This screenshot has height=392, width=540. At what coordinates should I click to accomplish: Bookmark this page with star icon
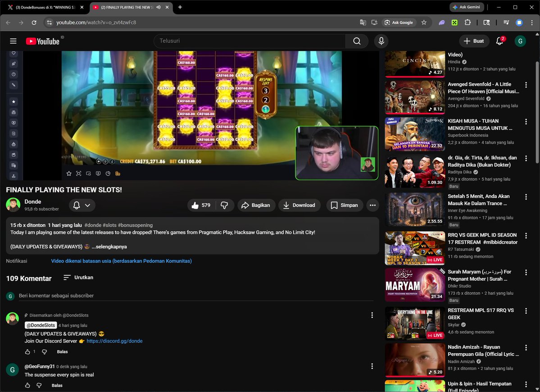point(424,23)
